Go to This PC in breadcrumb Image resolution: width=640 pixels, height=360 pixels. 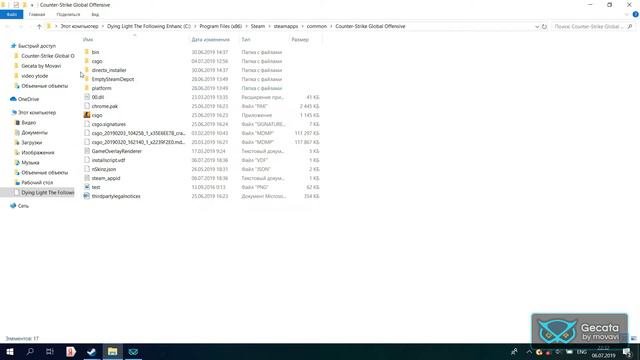pos(80,26)
